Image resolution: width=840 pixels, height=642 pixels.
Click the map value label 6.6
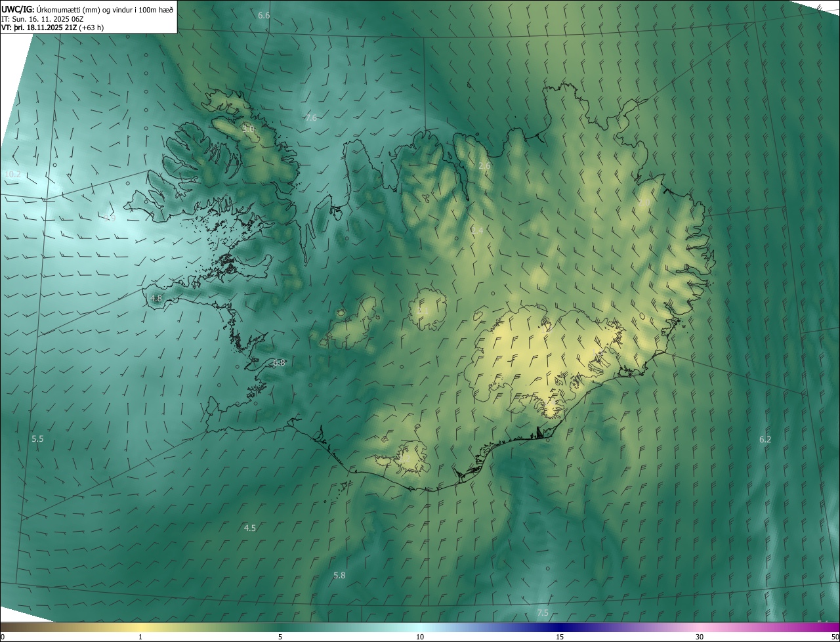(x=264, y=14)
